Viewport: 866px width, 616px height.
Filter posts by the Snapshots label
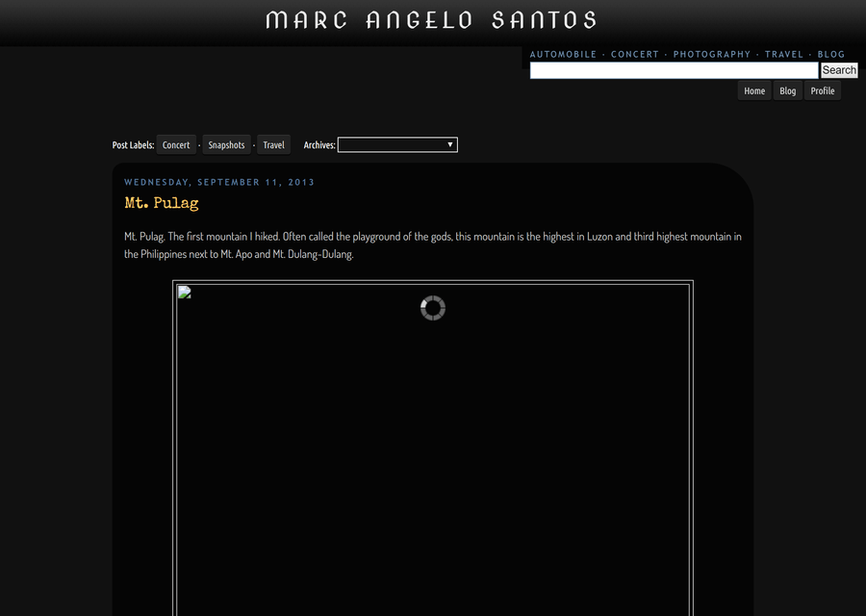(x=226, y=145)
